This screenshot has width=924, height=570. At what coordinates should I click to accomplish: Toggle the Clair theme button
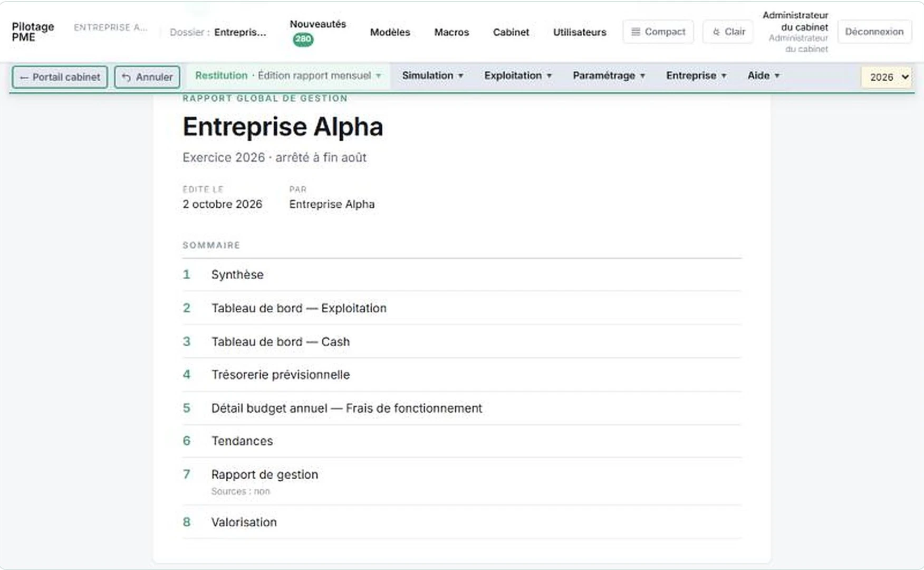[x=728, y=32]
